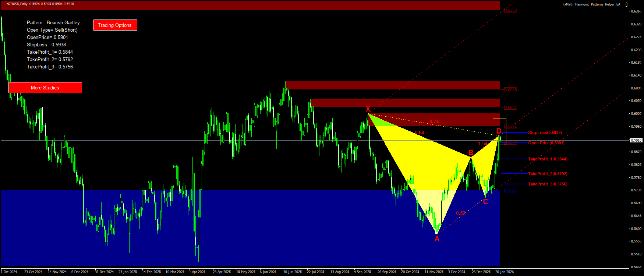Click the OpenPrice= 0.5901 info line
This screenshot has height=276, width=644.
click(x=47, y=38)
